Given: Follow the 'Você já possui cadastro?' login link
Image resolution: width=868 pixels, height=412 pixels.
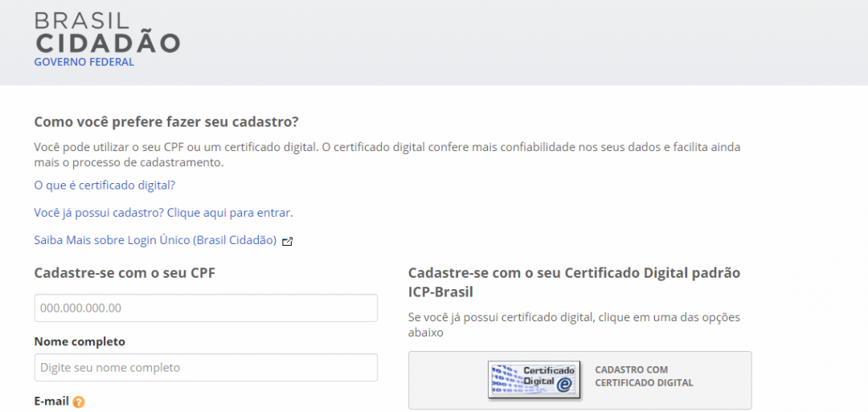Looking at the screenshot, I should [x=163, y=213].
